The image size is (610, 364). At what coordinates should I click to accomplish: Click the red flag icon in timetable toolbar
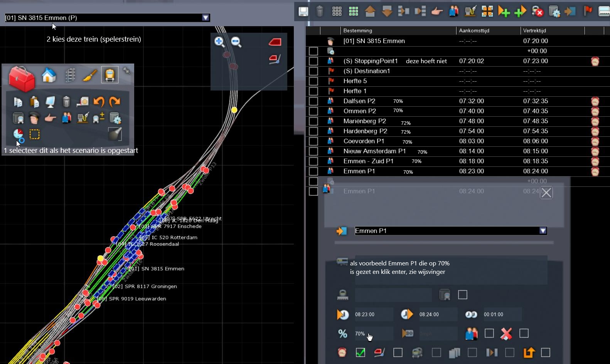click(x=588, y=11)
